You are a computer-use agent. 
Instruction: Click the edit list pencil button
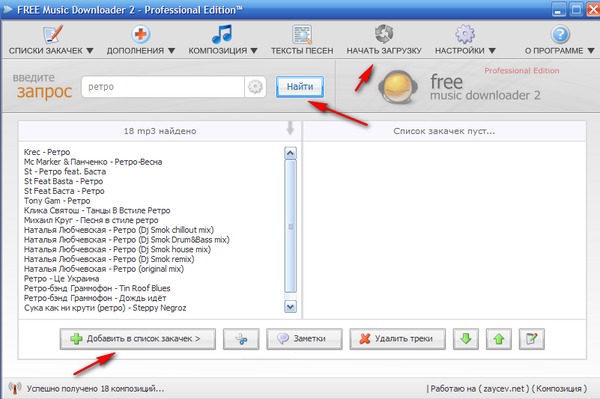pyautogui.click(x=532, y=339)
